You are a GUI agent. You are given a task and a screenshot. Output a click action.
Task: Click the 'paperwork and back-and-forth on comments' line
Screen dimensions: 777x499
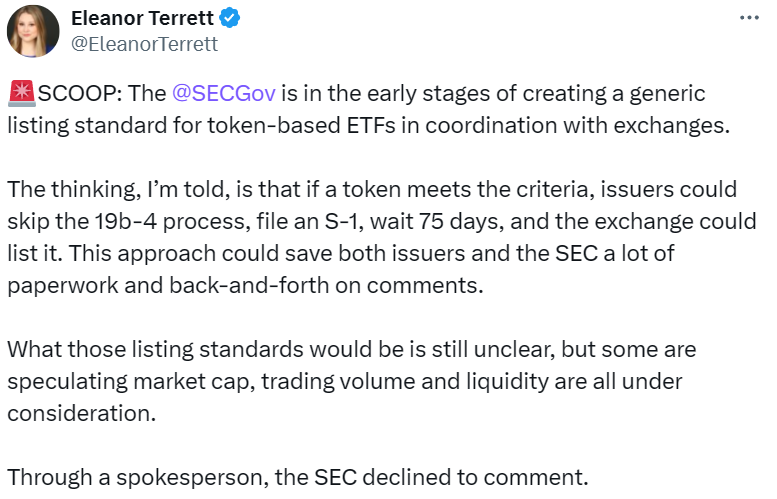click(x=246, y=285)
